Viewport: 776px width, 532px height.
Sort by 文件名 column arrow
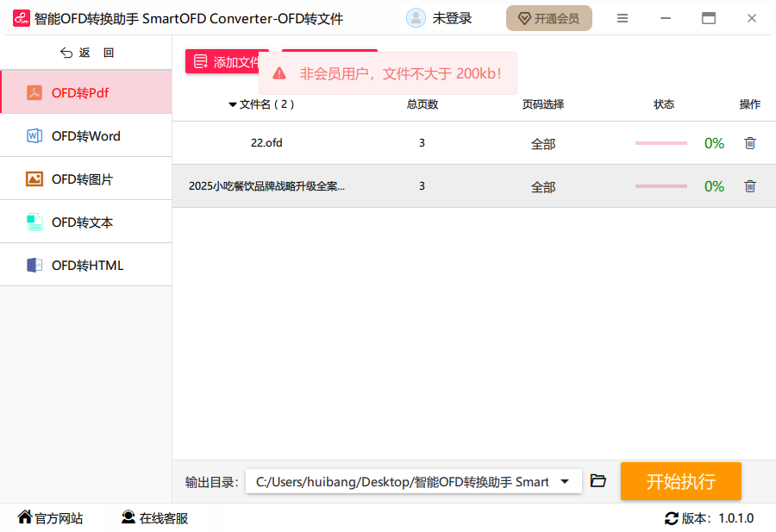(233, 104)
